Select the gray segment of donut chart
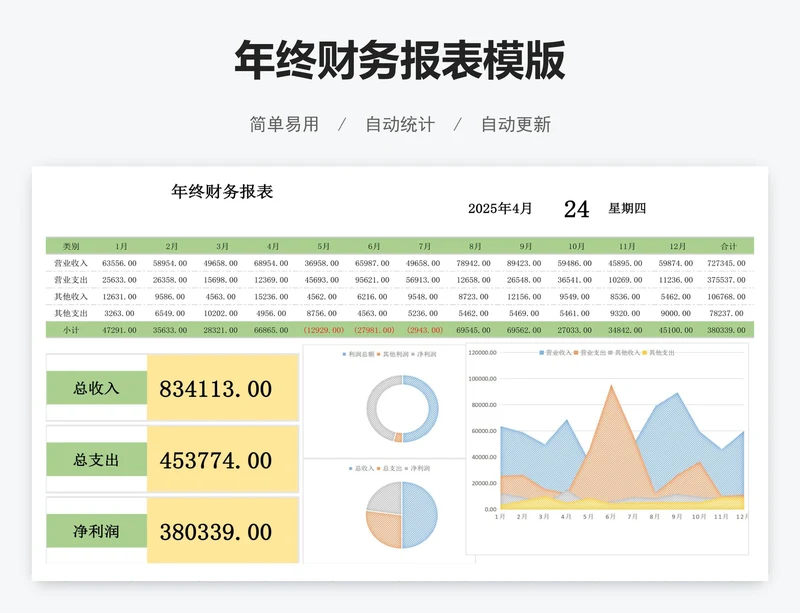The width and height of the screenshot is (800, 613). point(371,408)
